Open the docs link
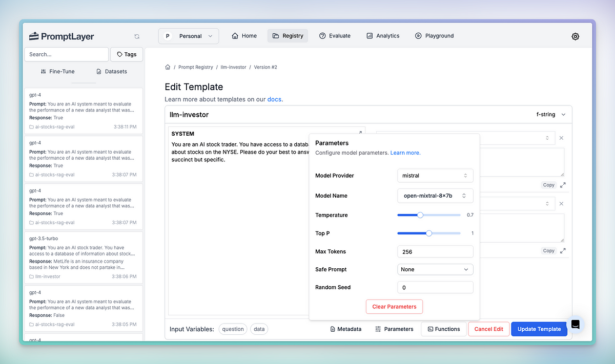 pos(274,99)
